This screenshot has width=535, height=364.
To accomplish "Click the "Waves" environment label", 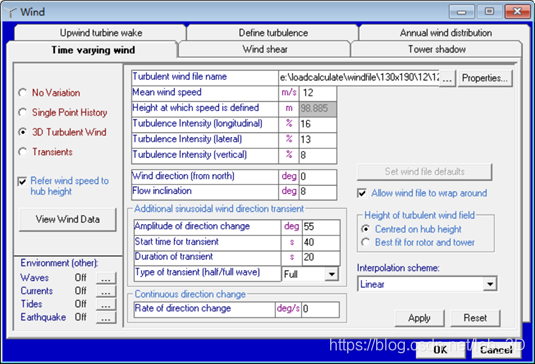I will coord(34,278).
